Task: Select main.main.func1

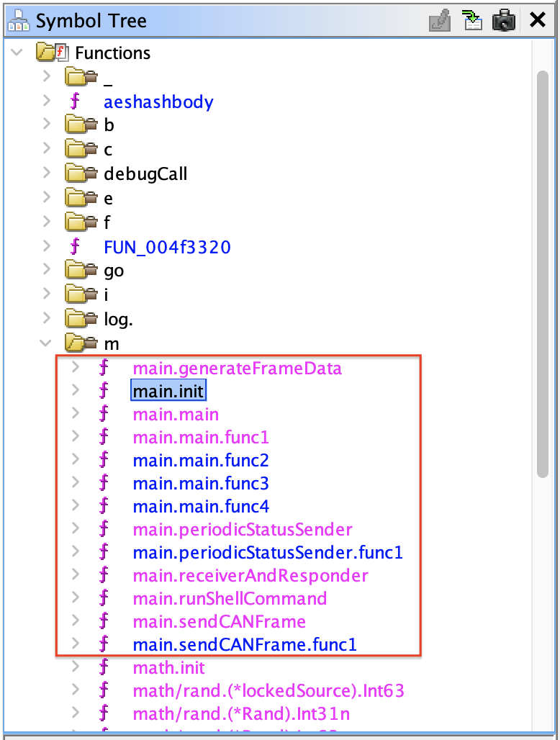Action: point(201,438)
